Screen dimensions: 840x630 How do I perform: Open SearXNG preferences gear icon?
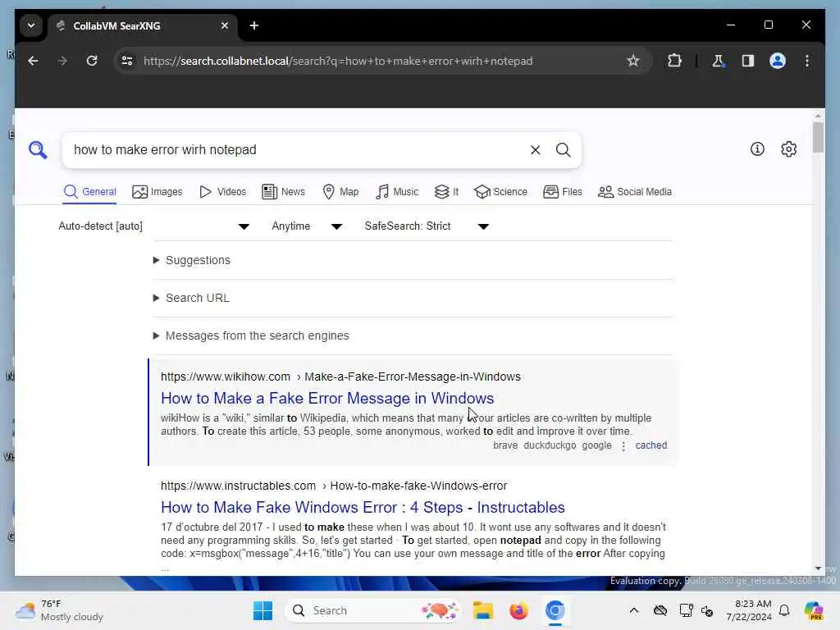coord(788,149)
